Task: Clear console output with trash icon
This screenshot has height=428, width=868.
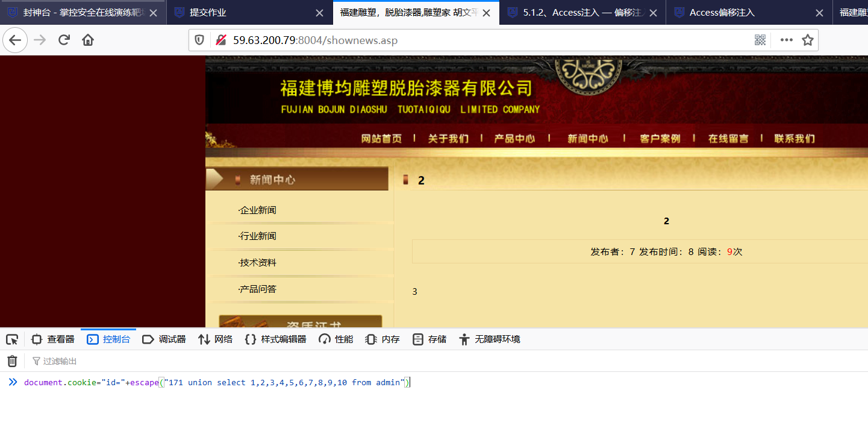Action: point(12,361)
